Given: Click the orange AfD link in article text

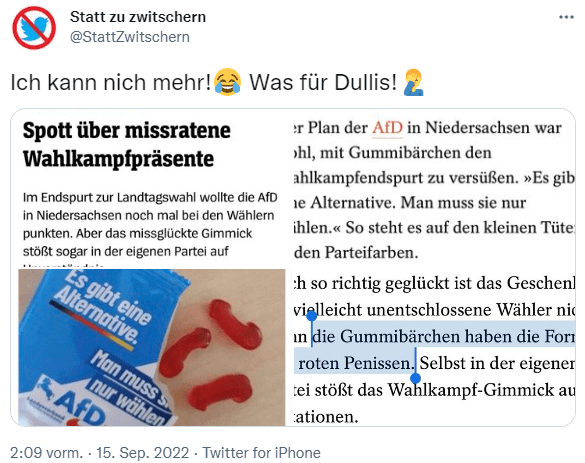Looking at the screenshot, I should point(387,128).
